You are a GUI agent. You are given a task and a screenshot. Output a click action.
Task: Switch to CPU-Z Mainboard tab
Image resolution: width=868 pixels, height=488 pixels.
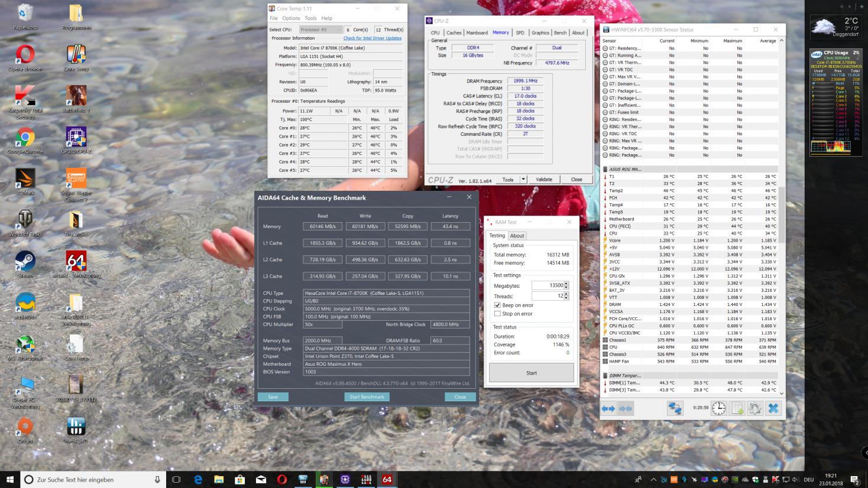pos(477,33)
